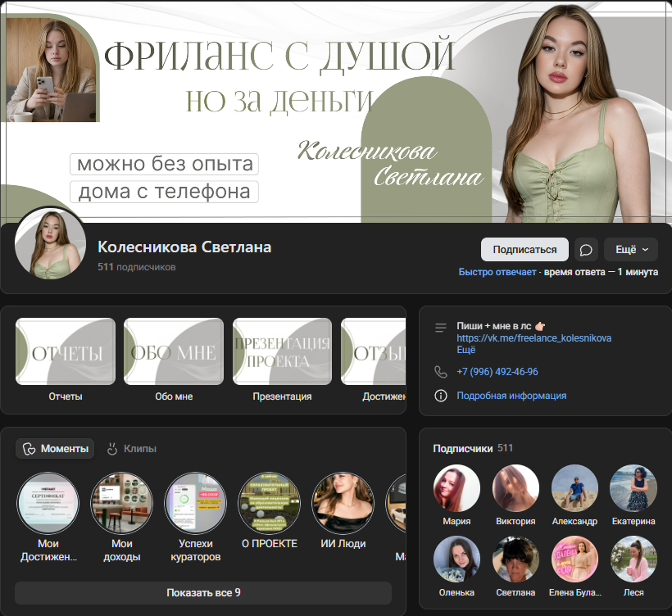This screenshot has width=672, height=616.
Task: Click the Быстро отвечает link
Action: point(497,272)
